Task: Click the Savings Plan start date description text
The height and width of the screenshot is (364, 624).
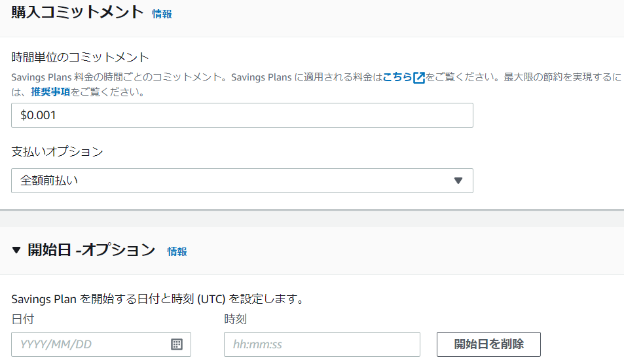Action: click(157, 300)
